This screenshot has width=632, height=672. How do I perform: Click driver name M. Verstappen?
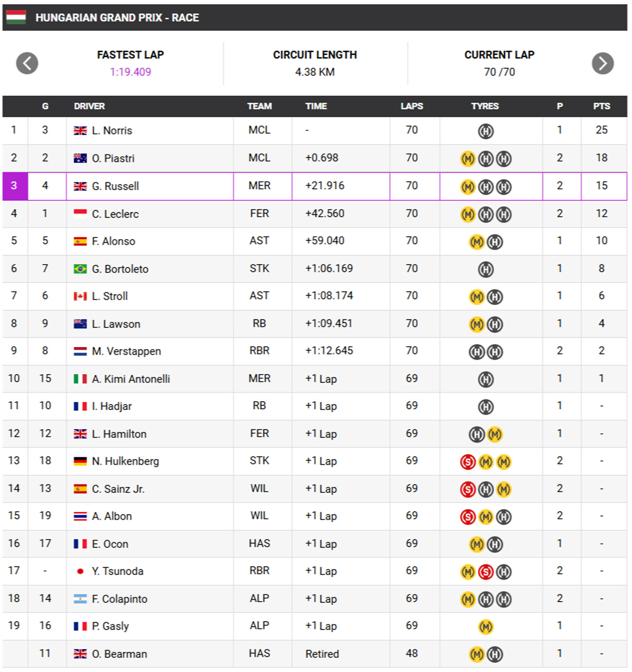pyautogui.click(x=126, y=351)
